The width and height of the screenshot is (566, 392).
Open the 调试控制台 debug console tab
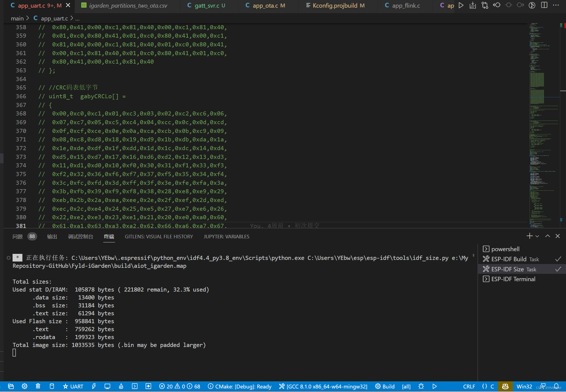[x=81, y=236]
